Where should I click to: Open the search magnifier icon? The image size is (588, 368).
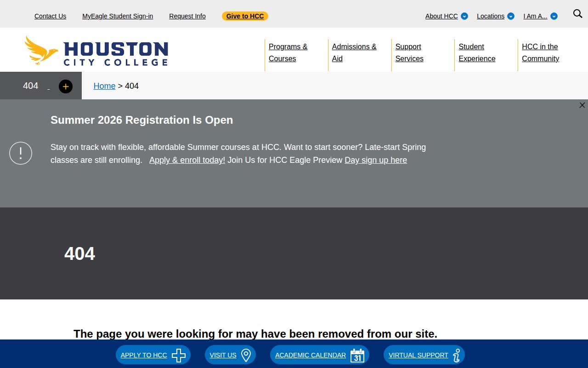tap(577, 14)
